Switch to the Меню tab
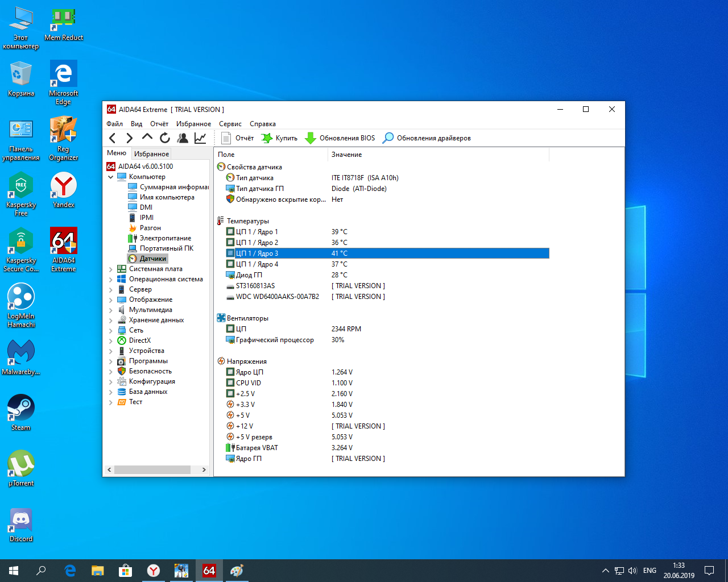Image resolution: width=728 pixels, height=582 pixels. coord(117,153)
